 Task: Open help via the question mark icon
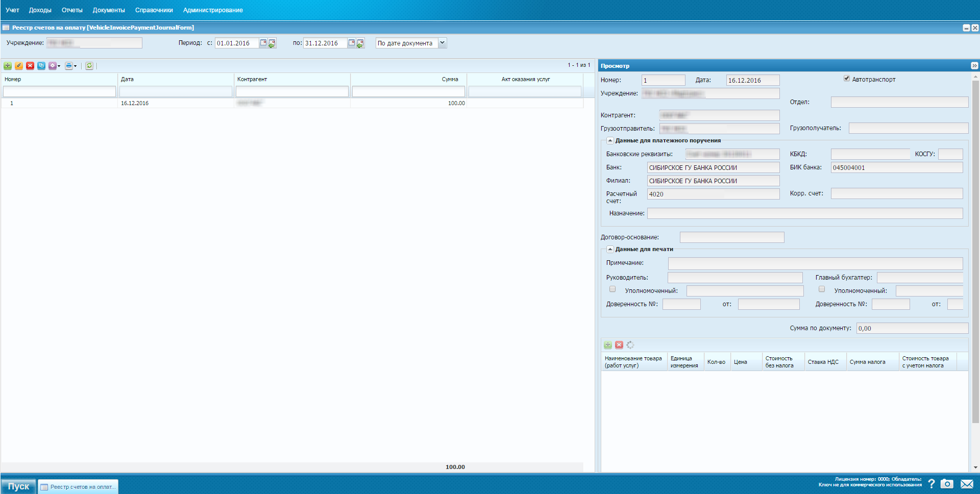pos(932,484)
